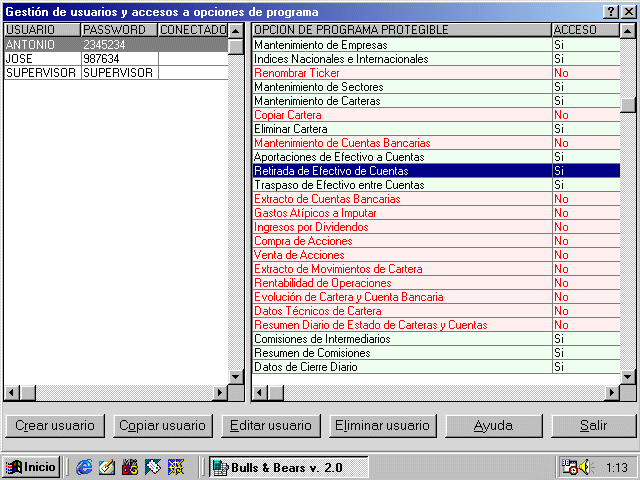The image size is (640, 480).
Task: Open the tag-shaped quick launch icon
Action: tap(153, 467)
